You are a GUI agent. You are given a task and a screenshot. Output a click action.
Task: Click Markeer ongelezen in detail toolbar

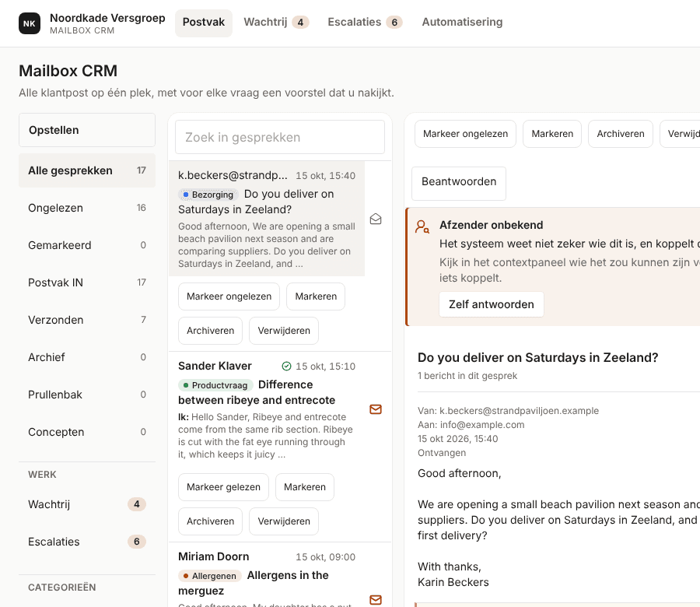[465, 134]
